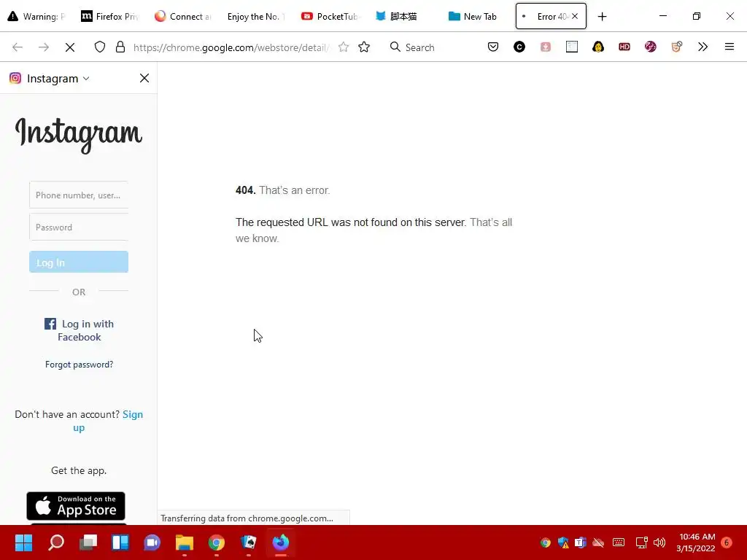Focus the Phone number, username field

click(x=79, y=195)
